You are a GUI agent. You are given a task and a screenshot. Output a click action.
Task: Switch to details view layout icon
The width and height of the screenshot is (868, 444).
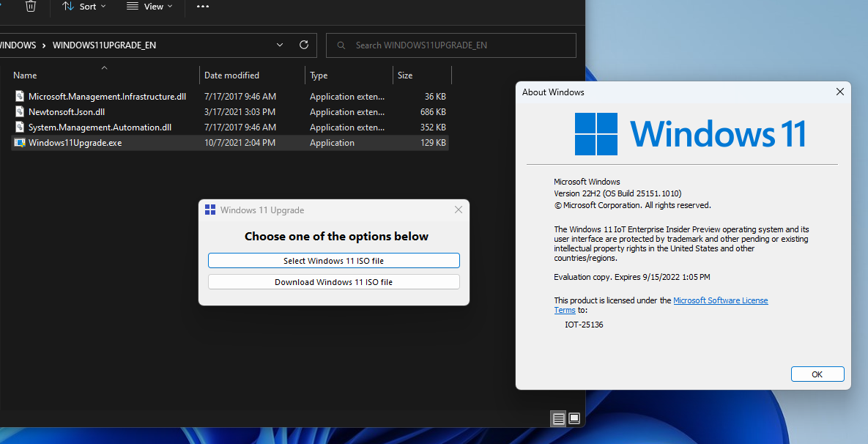(x=559, y=419)
